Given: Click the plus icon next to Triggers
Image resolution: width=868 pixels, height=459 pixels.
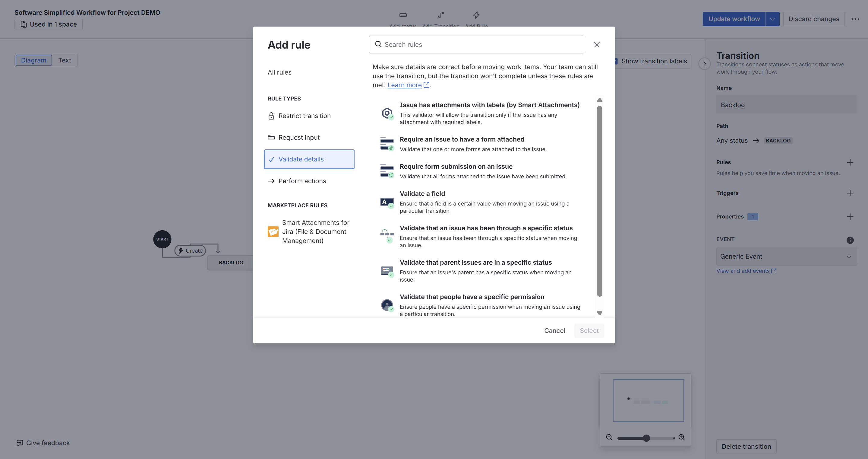Looking at the screenshot, I should point(850,193).
